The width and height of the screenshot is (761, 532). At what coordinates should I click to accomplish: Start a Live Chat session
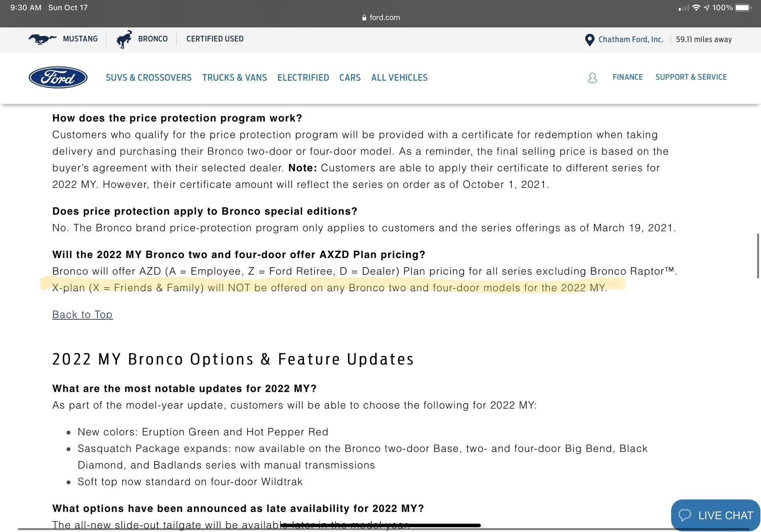tap(716, 515)
